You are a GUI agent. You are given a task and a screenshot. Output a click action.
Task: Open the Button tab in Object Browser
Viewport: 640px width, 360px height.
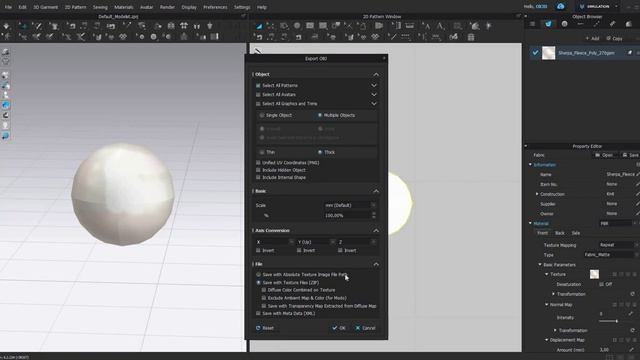(564, 24)
